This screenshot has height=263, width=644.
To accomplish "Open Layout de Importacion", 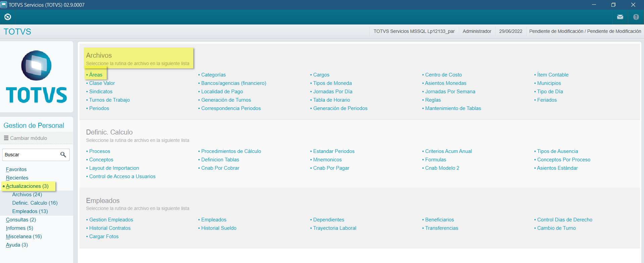I will [x=114, y=168].
